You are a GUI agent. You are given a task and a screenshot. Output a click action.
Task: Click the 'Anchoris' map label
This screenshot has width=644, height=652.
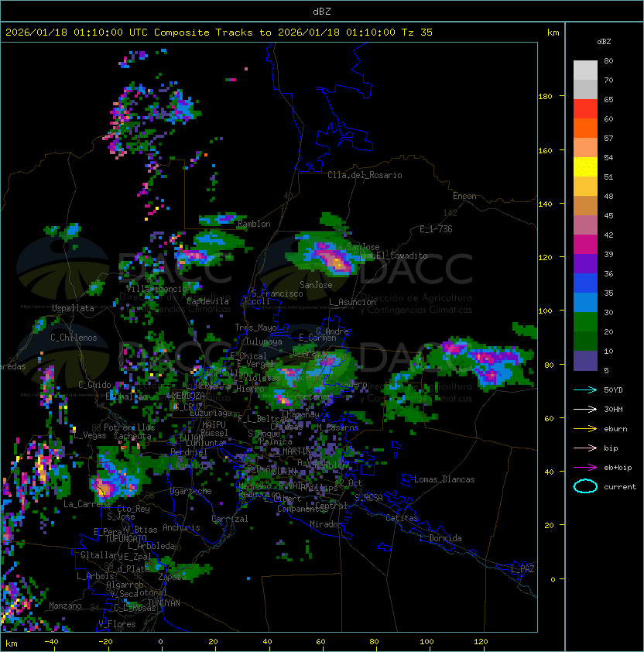pos(181,527)
